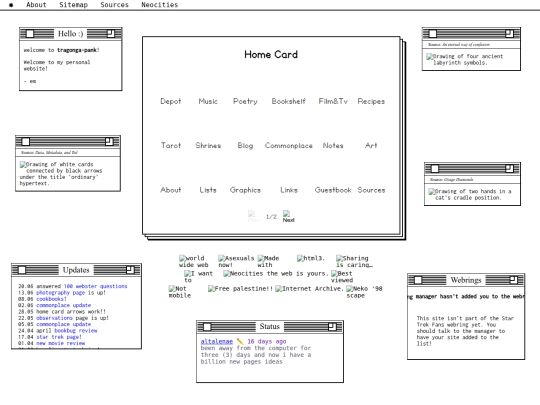Open the Shrines link on the Home Card
This screenshot has width=540, height=405.
click(x=208, y=145)
